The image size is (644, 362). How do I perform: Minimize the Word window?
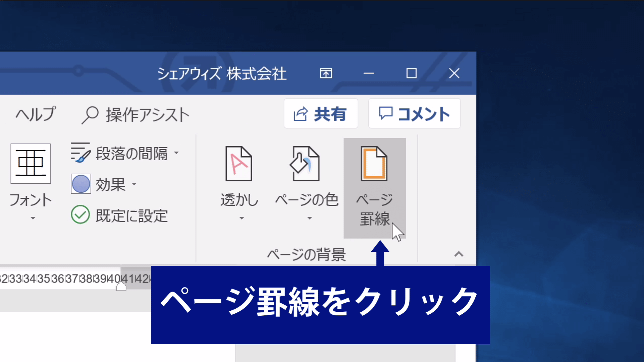[369, 73]
